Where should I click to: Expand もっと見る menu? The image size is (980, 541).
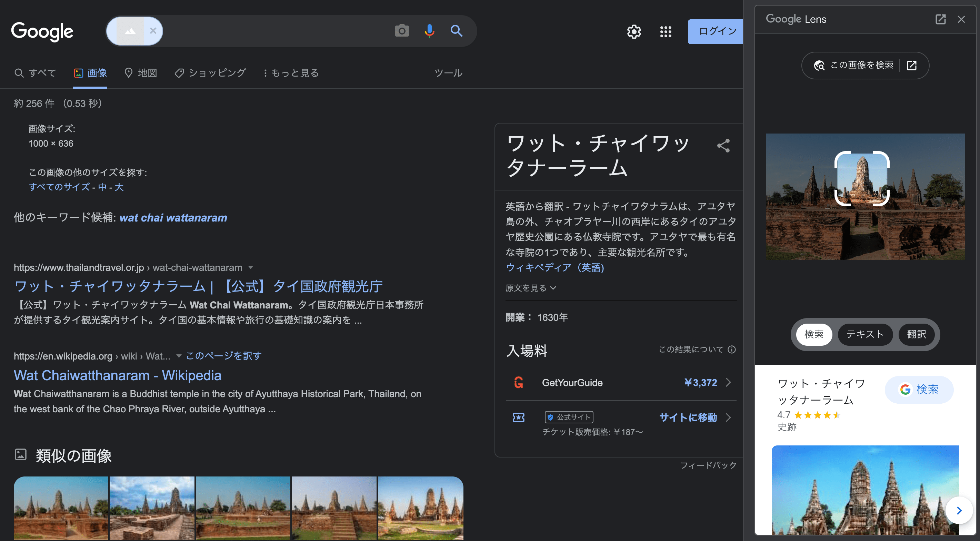click(x=291, y=73)
